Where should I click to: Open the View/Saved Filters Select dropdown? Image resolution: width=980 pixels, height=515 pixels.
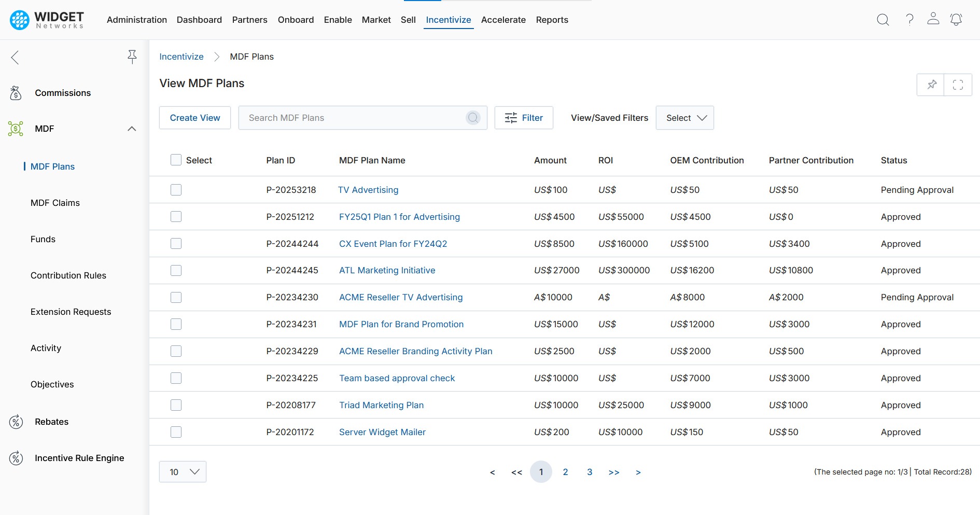click(x=684, y=118)
